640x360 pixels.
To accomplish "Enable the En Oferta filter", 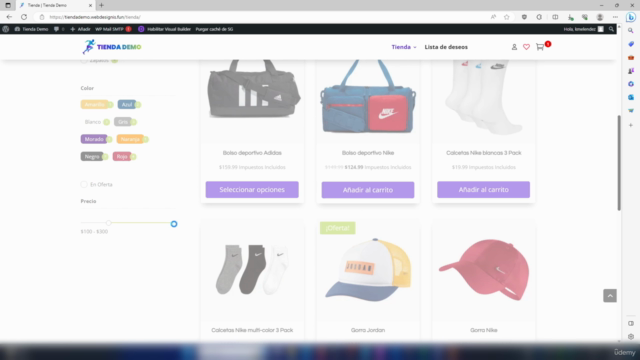I will coord(84,184).
